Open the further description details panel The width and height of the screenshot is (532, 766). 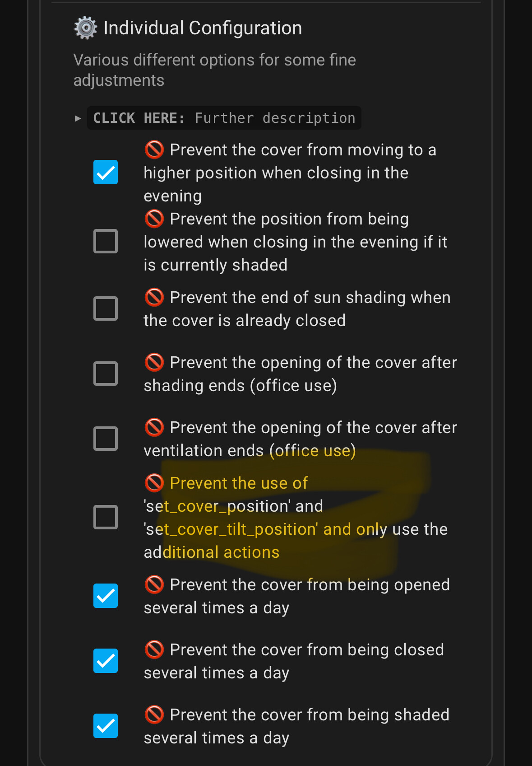[x=224, y=118]
